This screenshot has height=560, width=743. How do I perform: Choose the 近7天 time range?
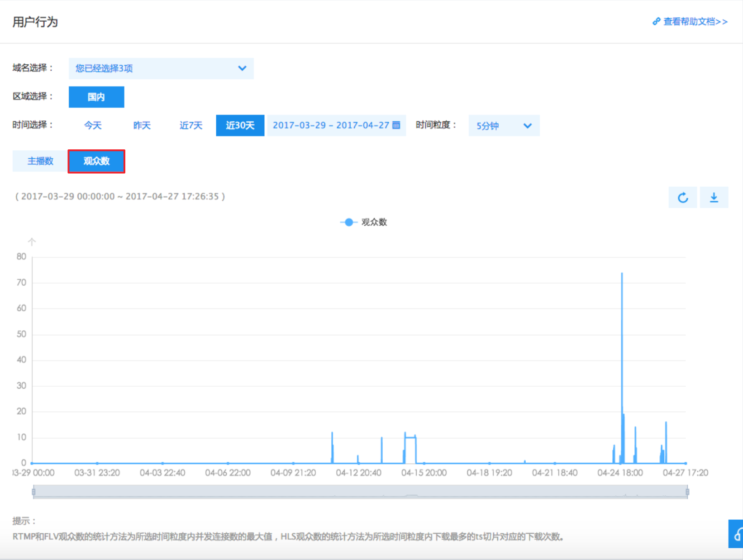point(191,125)
